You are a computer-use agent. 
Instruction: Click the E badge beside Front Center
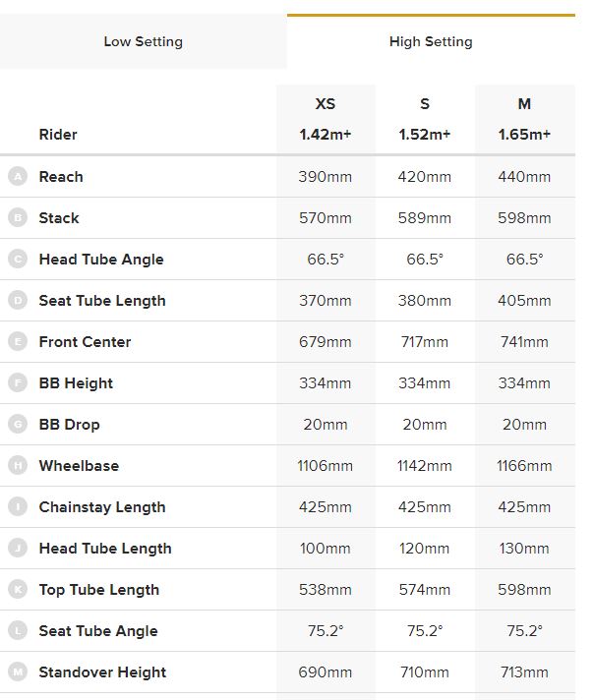coord(17,342)
